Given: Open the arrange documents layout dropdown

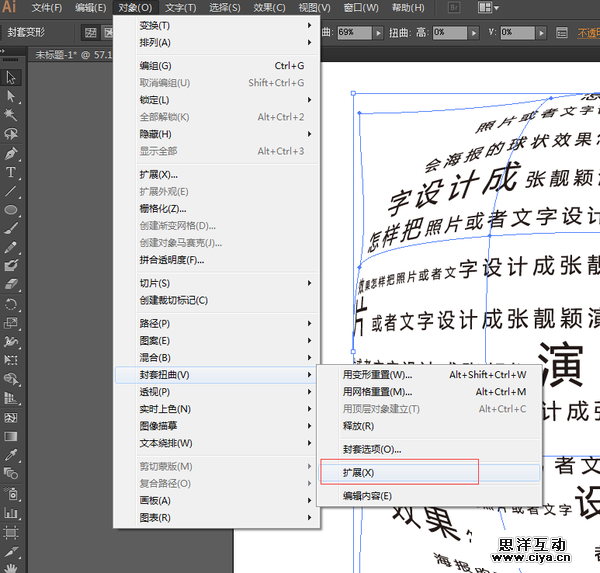Looking at the screenshot, I should click(x=489, y=8).
